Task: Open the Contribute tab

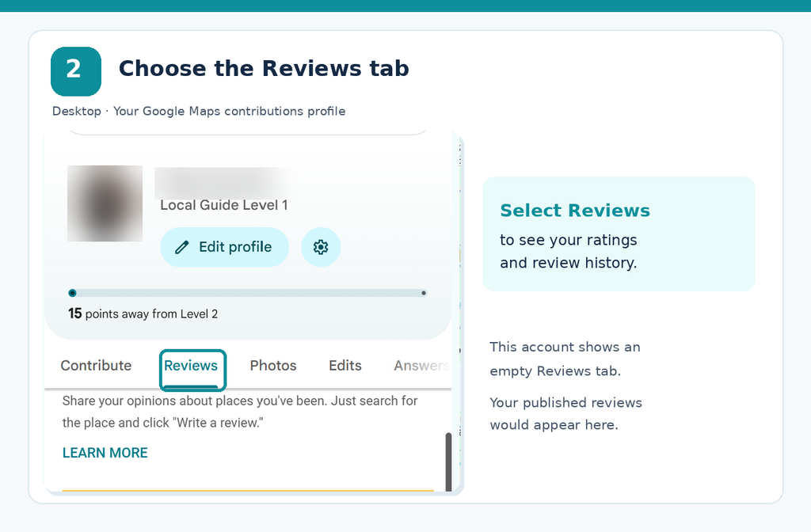Action: point(96,366)
